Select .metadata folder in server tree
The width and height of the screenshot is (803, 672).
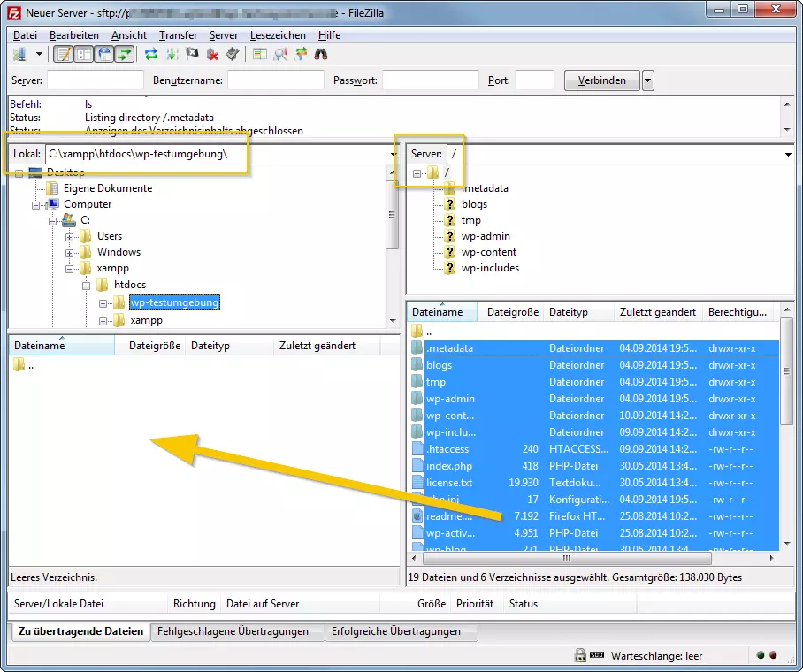coord(485,188)
